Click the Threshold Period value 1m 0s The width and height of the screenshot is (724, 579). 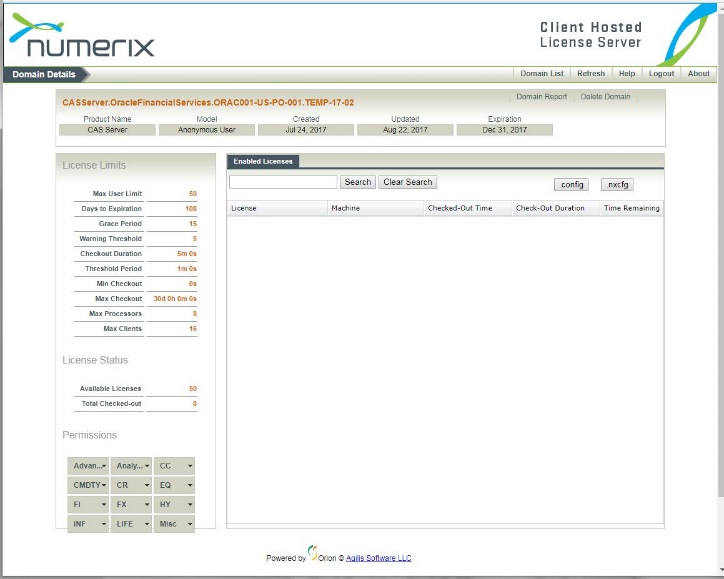tap(187, 269)
